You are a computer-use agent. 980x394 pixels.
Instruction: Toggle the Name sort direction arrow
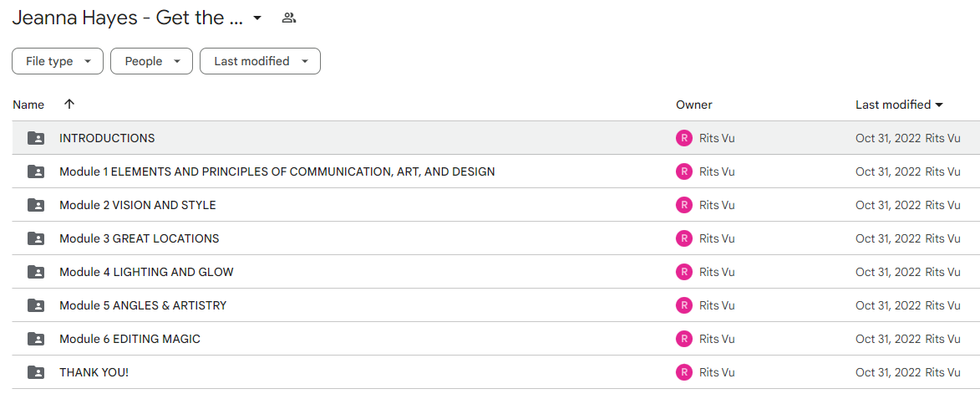(69, 105)
